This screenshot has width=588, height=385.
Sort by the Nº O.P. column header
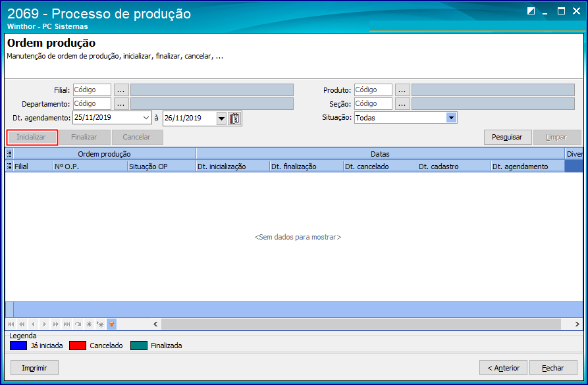pyautogui.click(x=90, y=167)
